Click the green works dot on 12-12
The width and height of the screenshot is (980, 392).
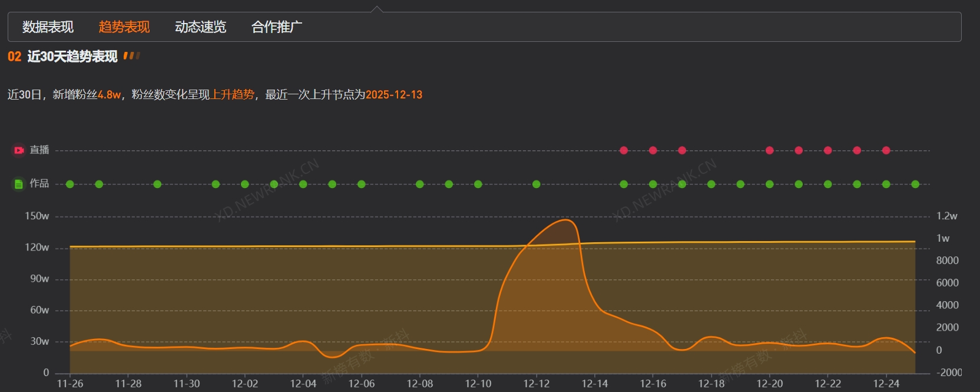(x=536, y=185)
